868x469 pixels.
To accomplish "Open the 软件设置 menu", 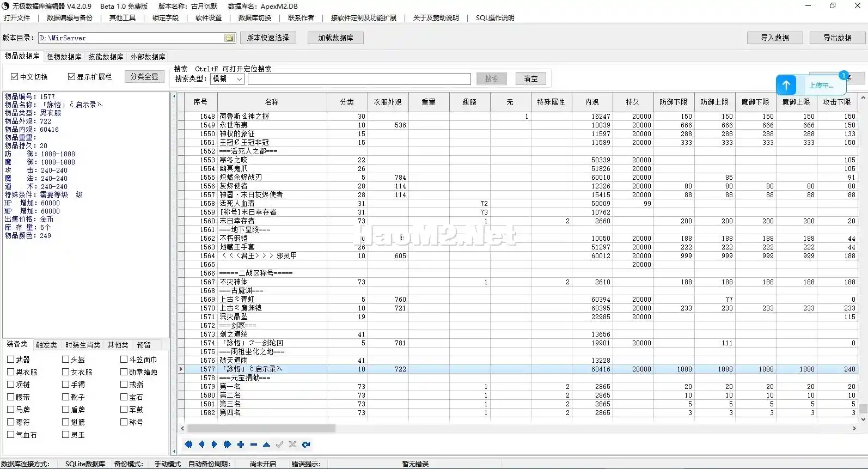I will [209, 18].
